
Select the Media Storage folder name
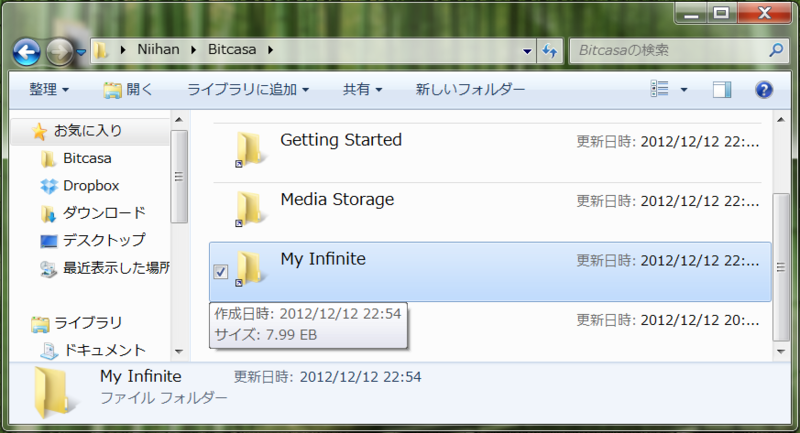337,199
